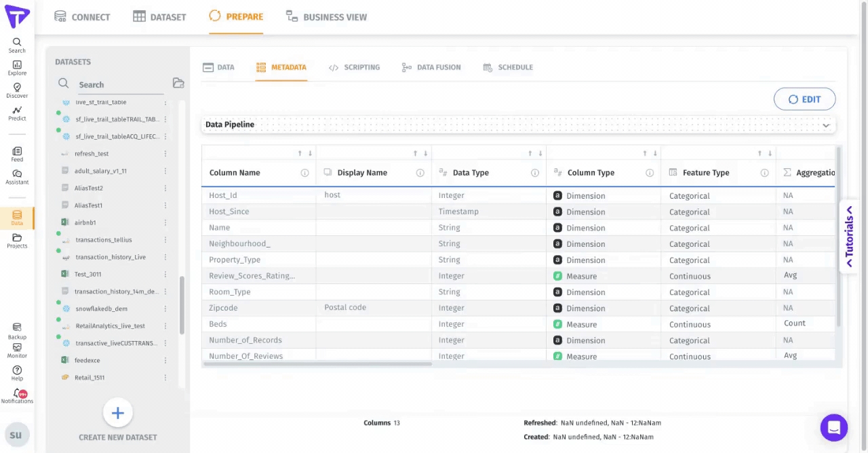Open options menu for airbnb1 dataset
The width and height of the screenshot is (868, 453).
165,222
